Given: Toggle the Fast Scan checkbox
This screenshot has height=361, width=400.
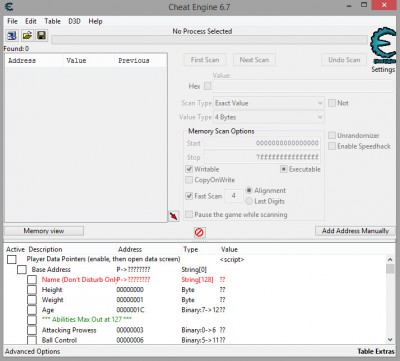Looking at the screenshot, I should coord(189,196).
